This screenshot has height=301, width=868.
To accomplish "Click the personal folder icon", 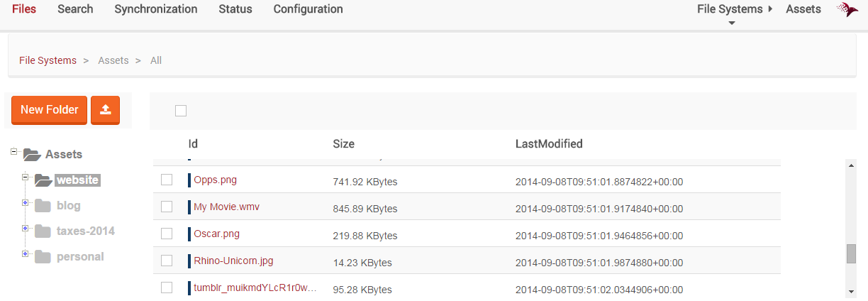I will pos(43,256).
